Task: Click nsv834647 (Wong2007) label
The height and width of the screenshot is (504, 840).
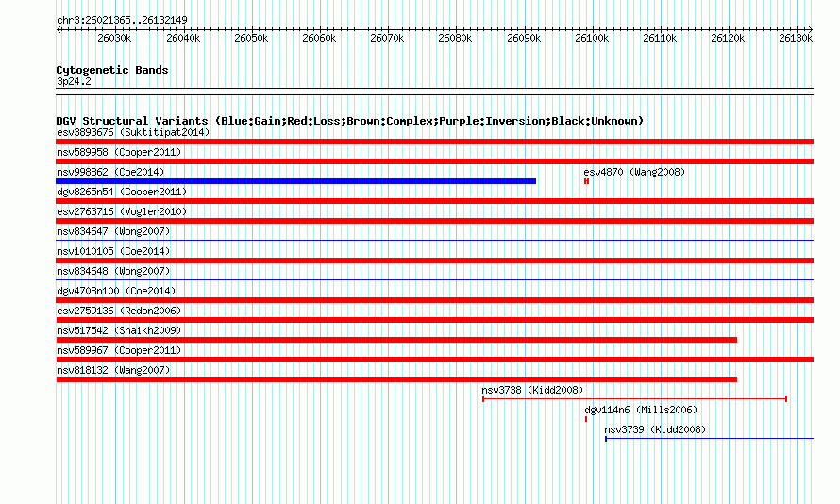Action: [x=113, y=231]
